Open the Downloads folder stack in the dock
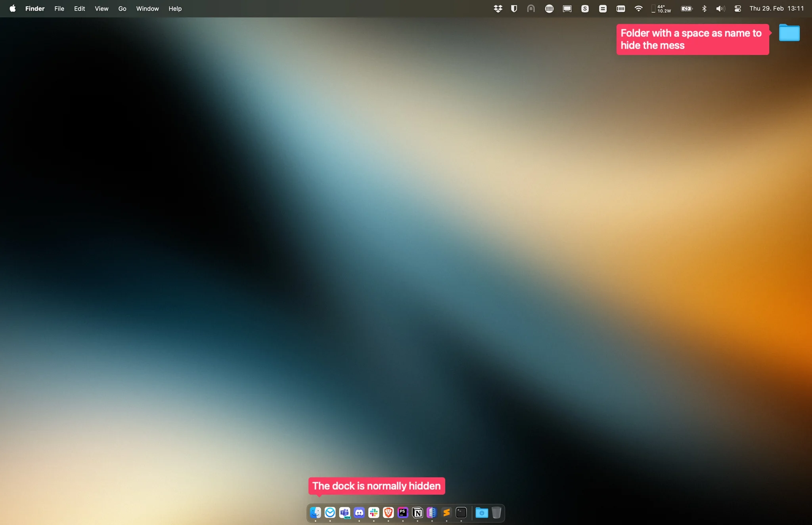The height and width of the screenshot is (525, 812). pos(482,513)
